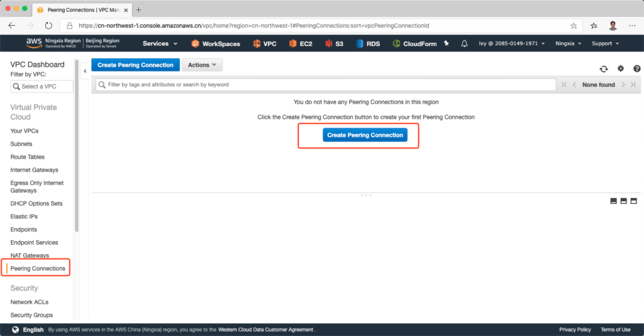Screen dimensions: 644x336
Task: Open the S3 service shortcut
Action: (x=334, y=43)
